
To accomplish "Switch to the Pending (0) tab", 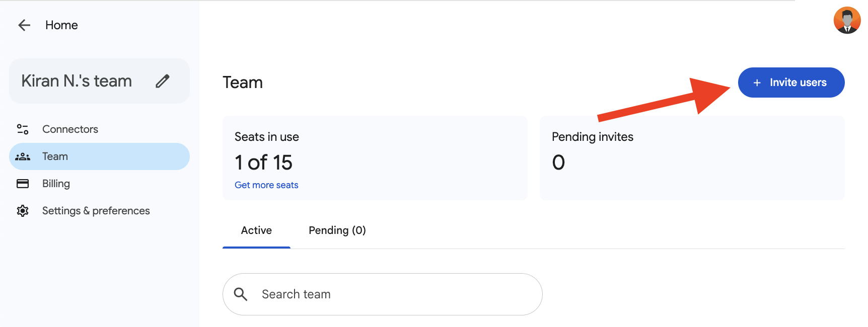I will pyautogui.click(x=337, y=230).
